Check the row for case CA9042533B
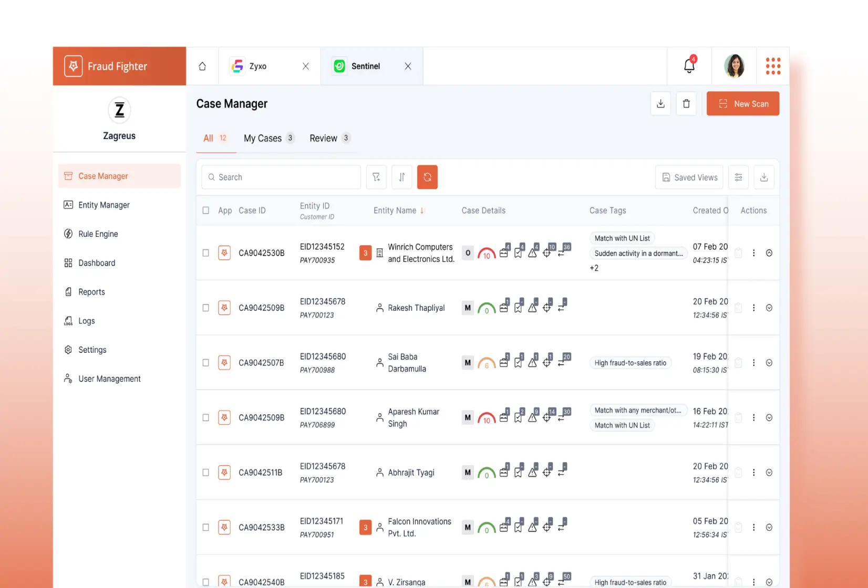The height and width of the screenshot is (588, 868). 205,527
